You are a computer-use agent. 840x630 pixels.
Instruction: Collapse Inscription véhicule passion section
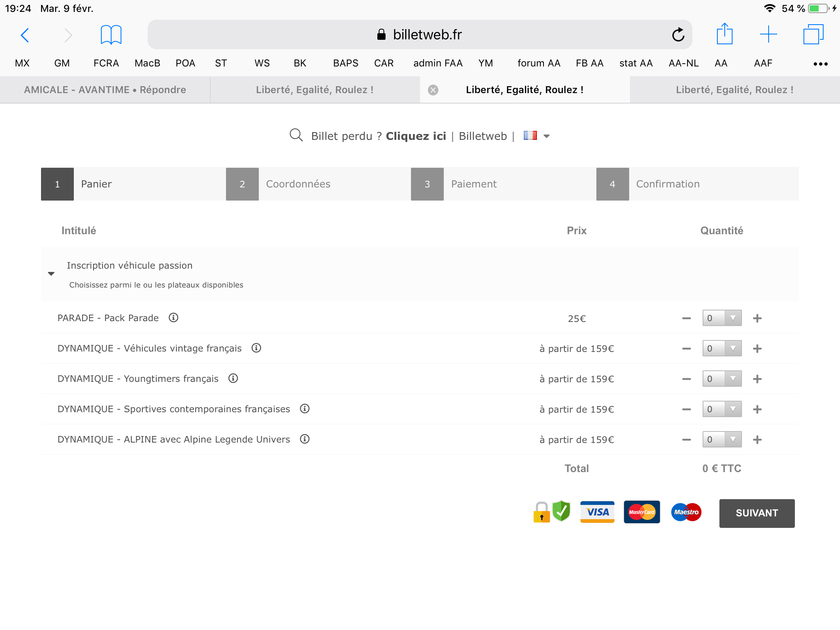[x=51, y=274]
